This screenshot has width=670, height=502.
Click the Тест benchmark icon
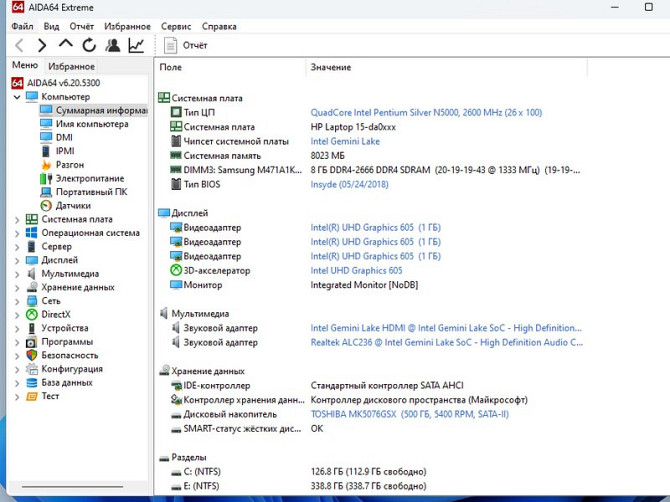click(x=32, y=396)
